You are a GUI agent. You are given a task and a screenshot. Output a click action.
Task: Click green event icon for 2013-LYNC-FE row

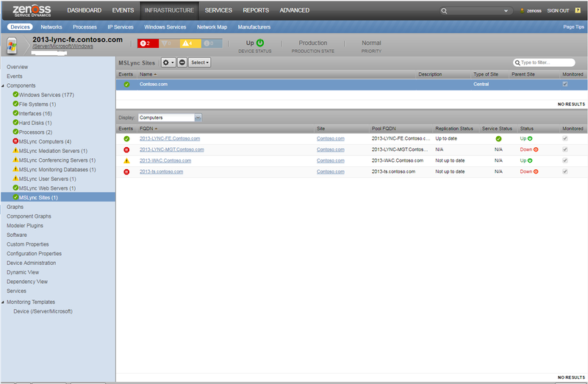(x=126, y=139)
